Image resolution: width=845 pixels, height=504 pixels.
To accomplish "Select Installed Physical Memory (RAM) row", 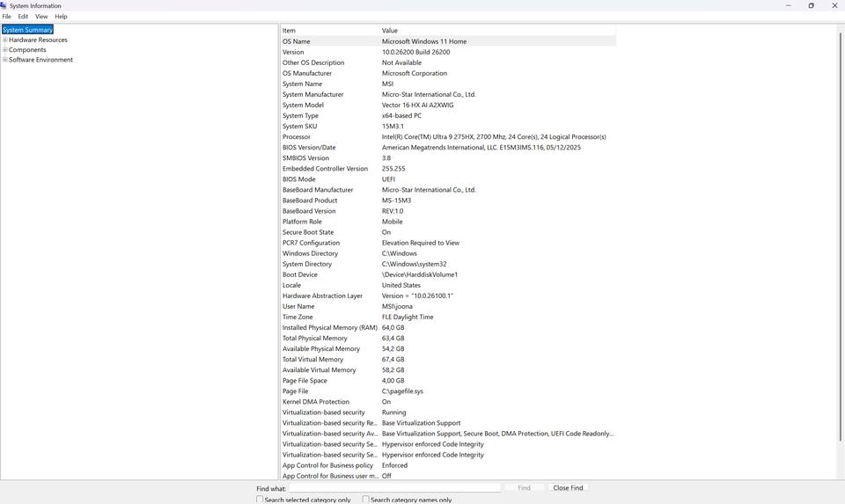I will tap(448, 327).
